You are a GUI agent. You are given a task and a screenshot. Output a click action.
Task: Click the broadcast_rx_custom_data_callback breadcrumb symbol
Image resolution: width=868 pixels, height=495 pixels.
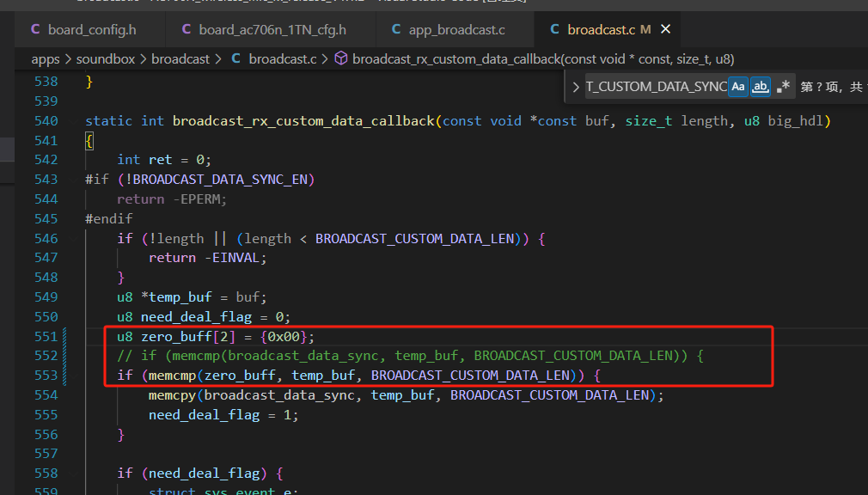tap(543, 59)
